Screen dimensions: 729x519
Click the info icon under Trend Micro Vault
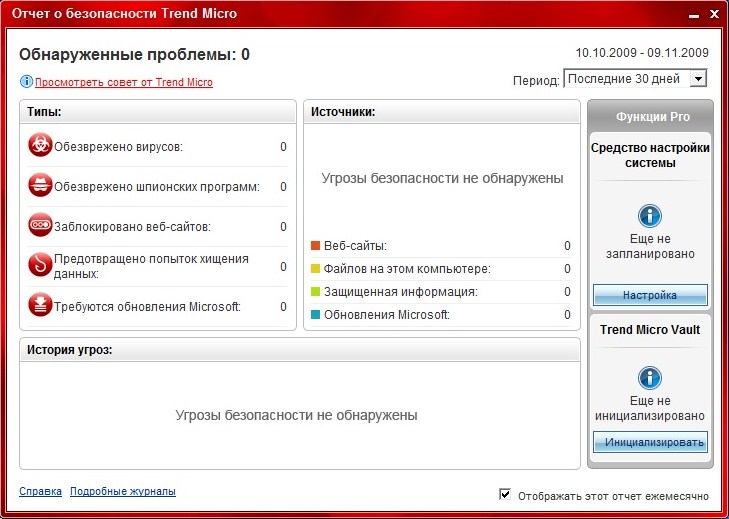tap(650, 378)
